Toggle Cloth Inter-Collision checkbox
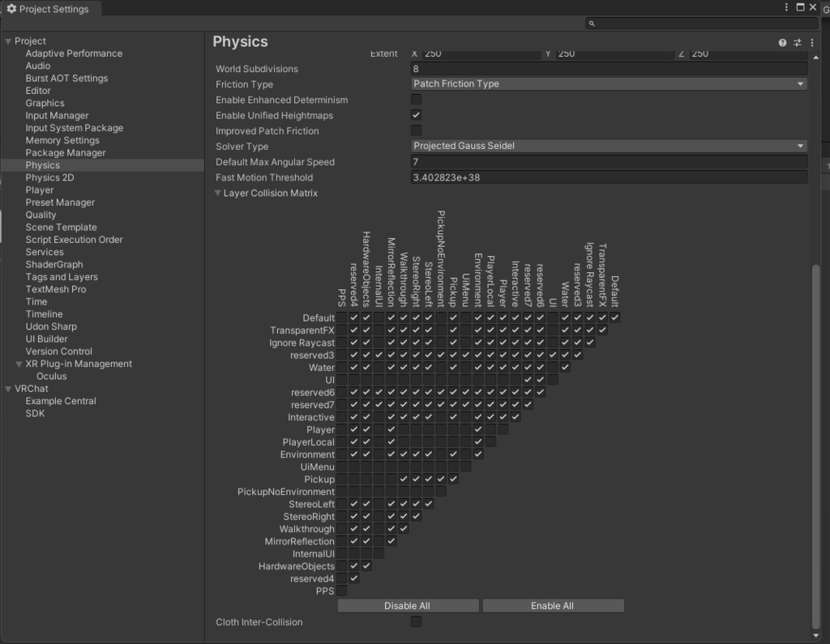 [x=416, y=621]
